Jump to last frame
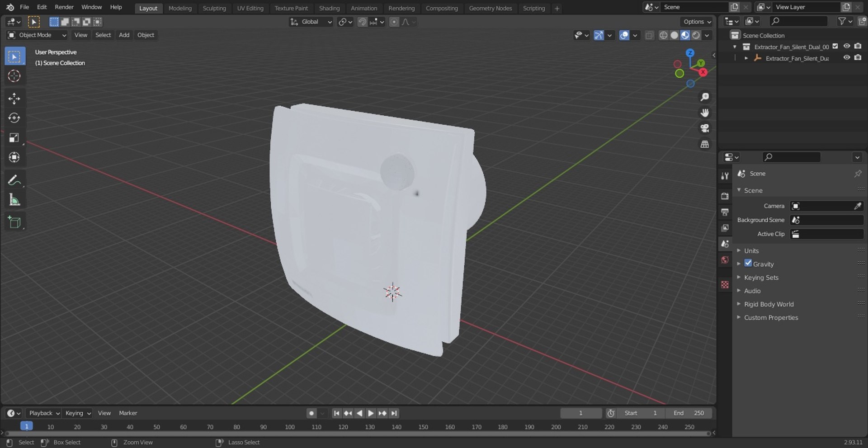This screenshot has width=868, height=448. pos(394,413)
